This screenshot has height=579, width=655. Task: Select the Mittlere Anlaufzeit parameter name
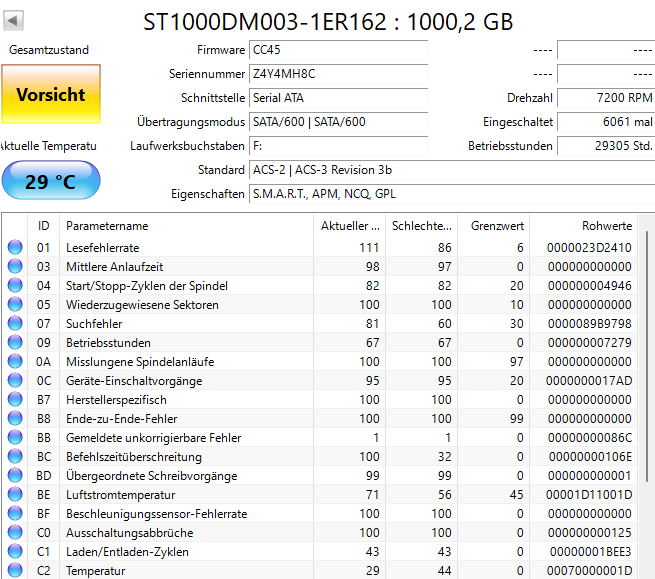(114, 267)
